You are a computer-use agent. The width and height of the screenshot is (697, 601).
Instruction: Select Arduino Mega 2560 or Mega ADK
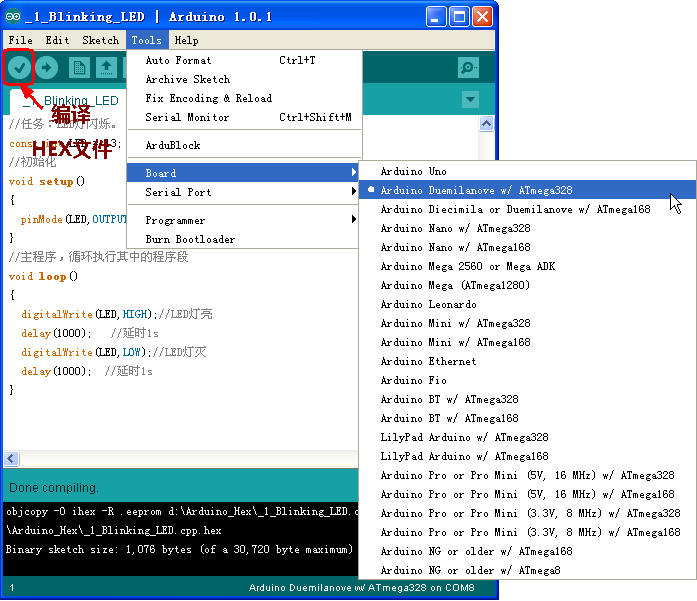click(527, 266)
